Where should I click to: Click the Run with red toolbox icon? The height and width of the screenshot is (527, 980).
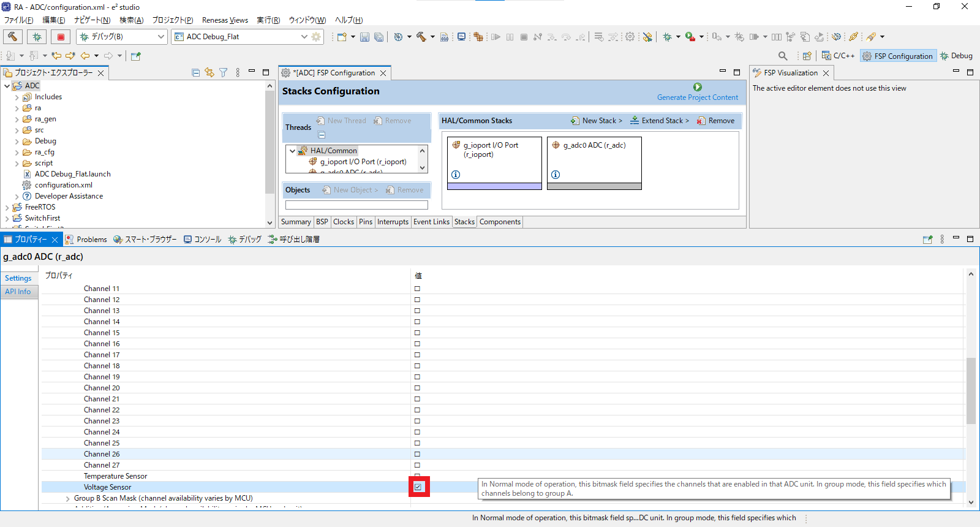(690, 37)
